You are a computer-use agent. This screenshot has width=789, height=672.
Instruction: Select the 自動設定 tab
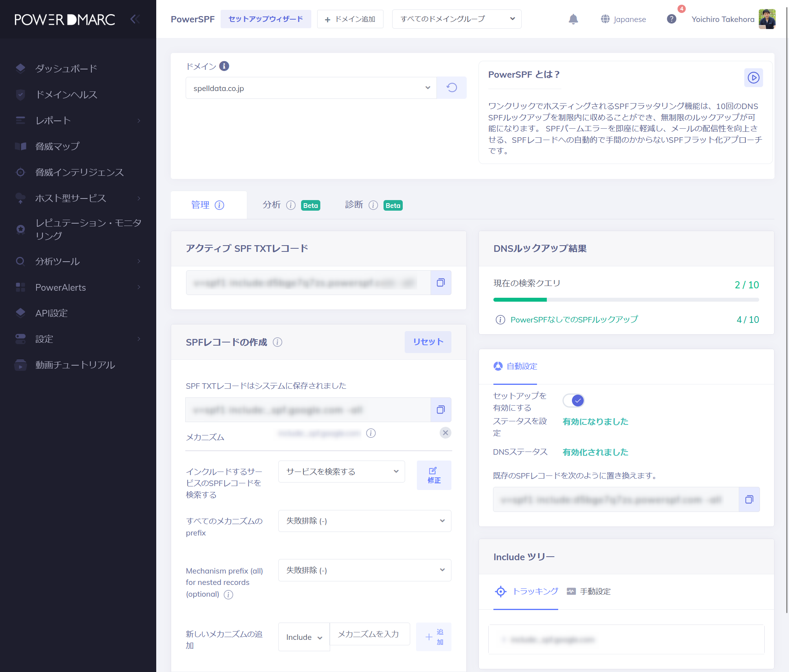coord(515,366)
